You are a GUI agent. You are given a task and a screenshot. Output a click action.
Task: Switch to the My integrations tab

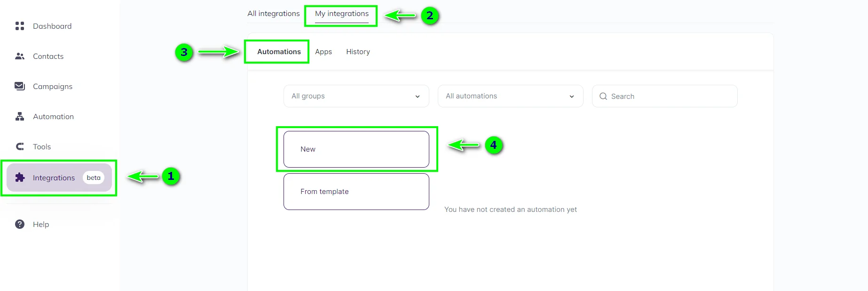click(341, 14)
